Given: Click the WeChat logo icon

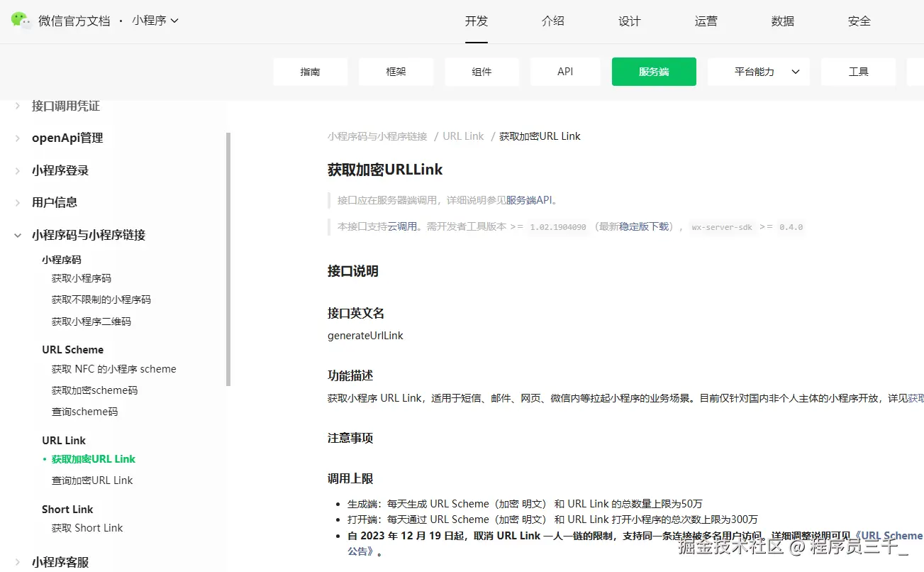Looking at the screenshot, I should point(21,21).
